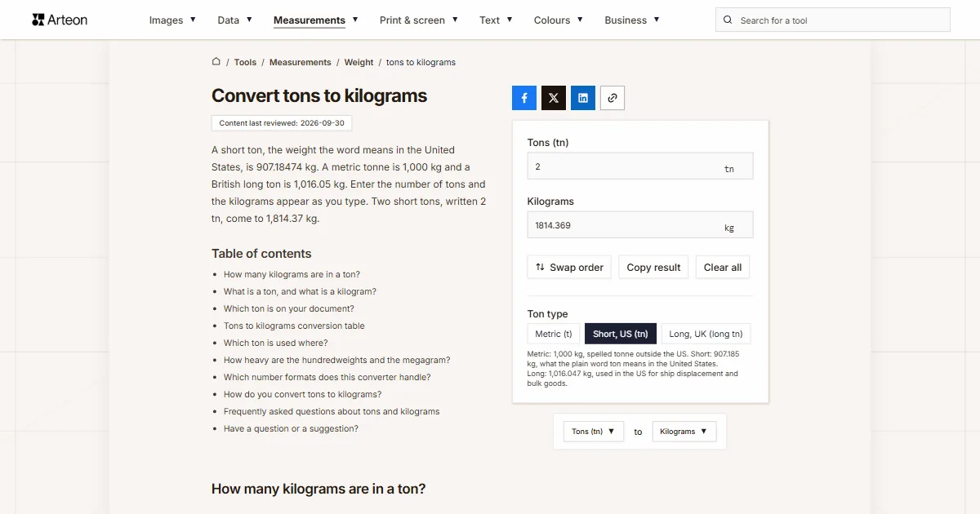Share the page on X
The image size is (980, 514).
pyautogui.click(x=554, y=98)
